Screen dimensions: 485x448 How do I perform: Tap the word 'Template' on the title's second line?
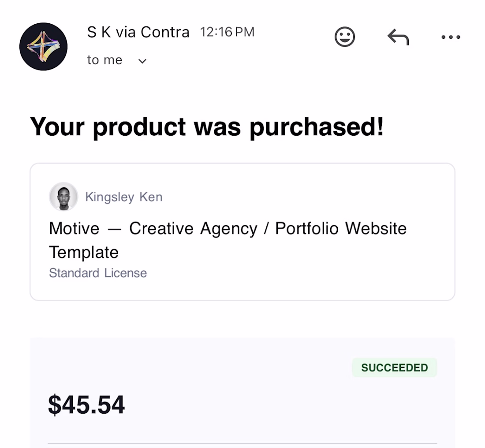(84, 252)
